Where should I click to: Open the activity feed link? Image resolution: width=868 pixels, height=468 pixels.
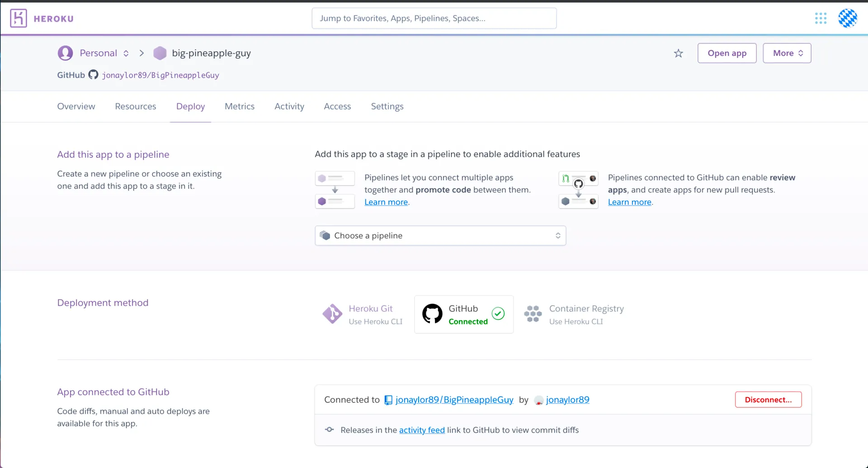[422, 430]
